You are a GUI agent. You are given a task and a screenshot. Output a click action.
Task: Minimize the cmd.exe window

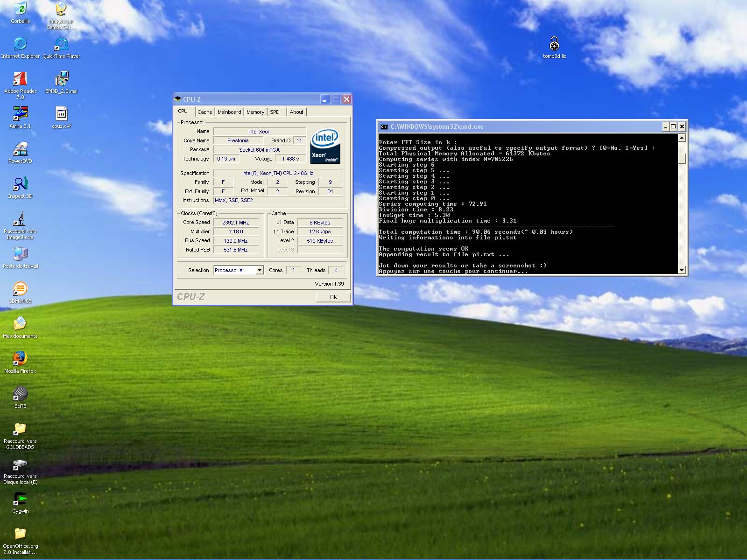tap(666, 126)
